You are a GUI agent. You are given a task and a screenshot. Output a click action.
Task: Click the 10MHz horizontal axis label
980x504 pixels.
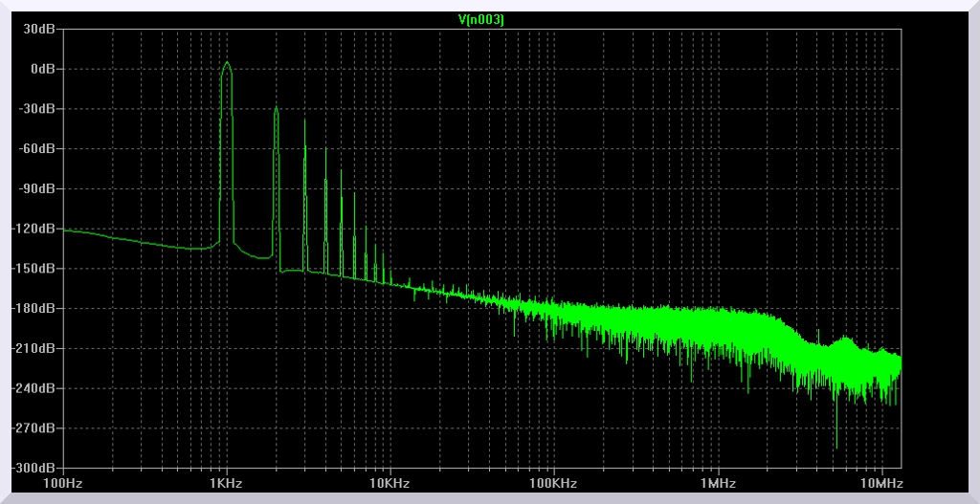pos(881,484)
